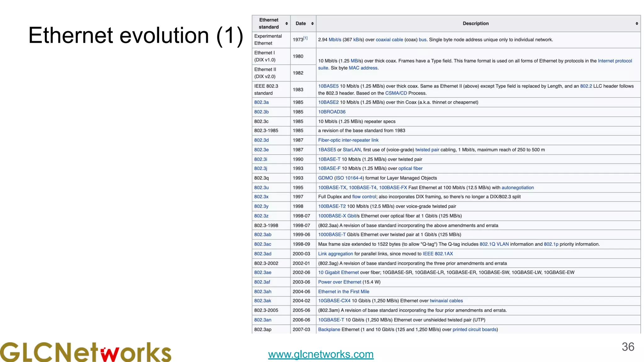Open the 100BASE-TX link

point(332,188)
